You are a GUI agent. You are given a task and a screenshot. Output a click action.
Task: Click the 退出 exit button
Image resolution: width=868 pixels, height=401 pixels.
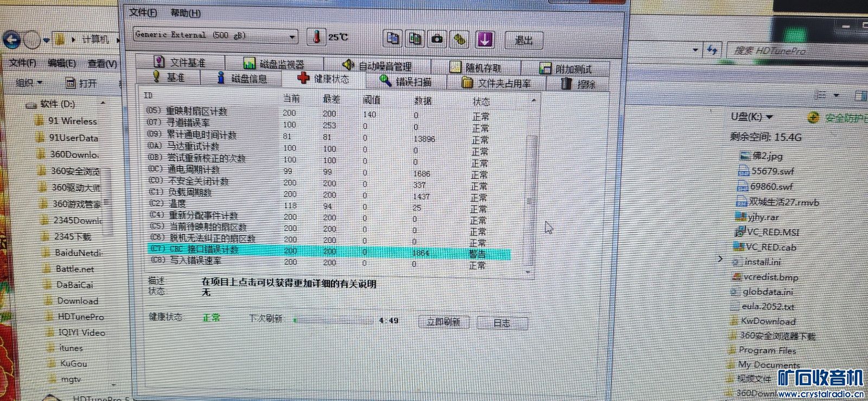(x=524, y=40)
